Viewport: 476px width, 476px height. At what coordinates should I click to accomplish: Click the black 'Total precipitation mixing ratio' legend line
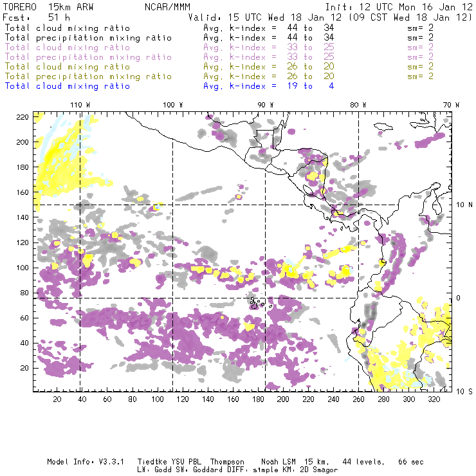[x=88, y=38]
